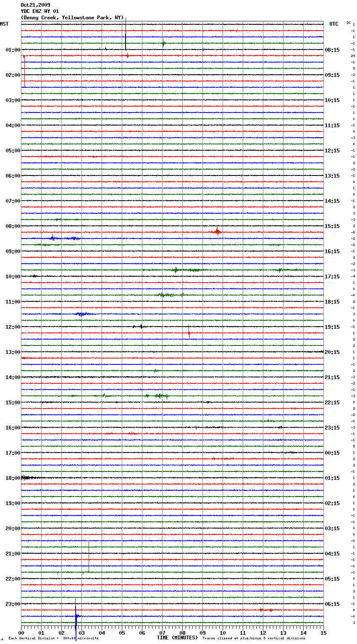This screenshot has height=644, width=357.
Task: Click the 17:15 UTC time label
Action: [332, 277]
